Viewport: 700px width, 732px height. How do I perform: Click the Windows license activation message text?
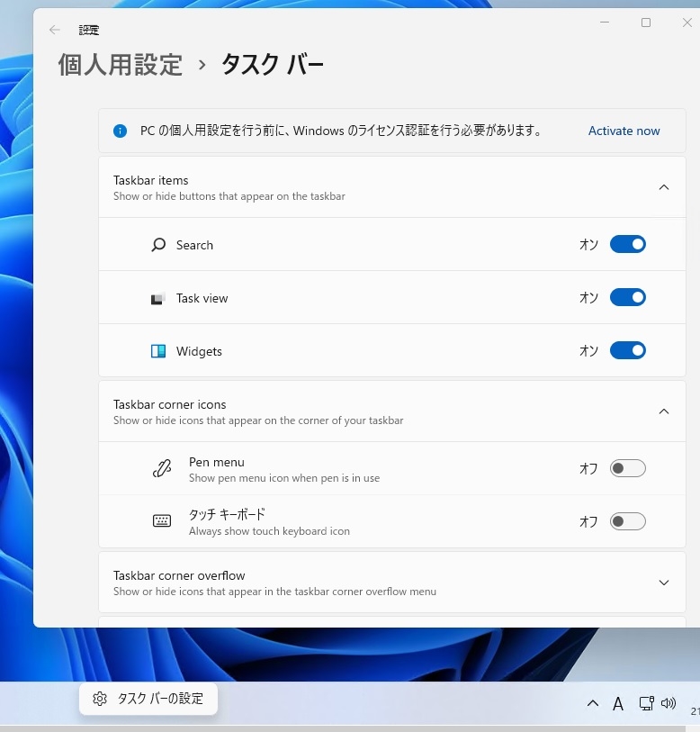341,131
